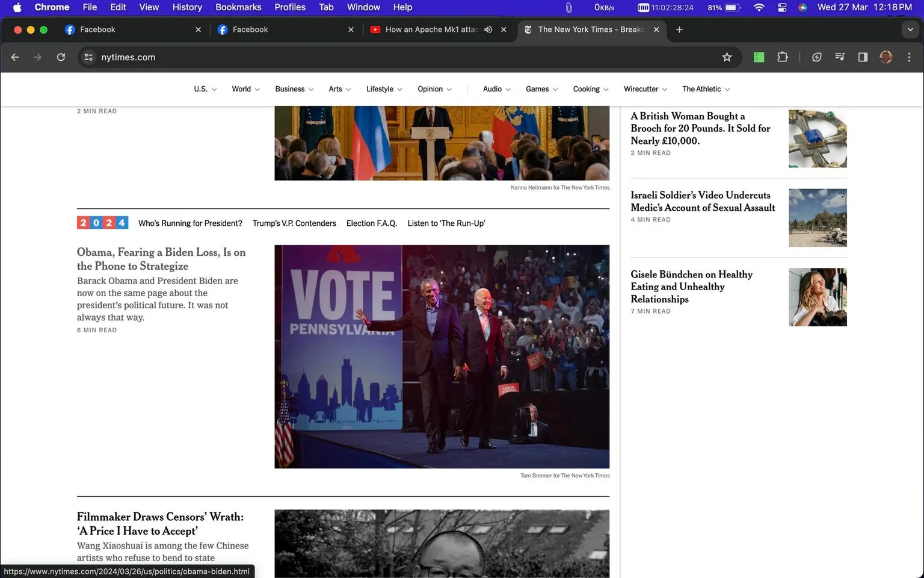Mute the audio speaker icon on YouTube tab
924x578 pixels.
click(x=488, y=30)
